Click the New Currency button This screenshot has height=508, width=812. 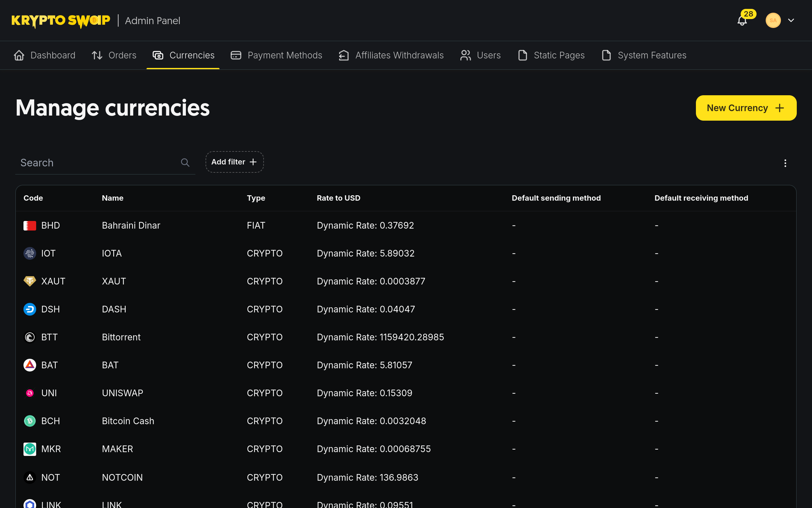[746, 108]
